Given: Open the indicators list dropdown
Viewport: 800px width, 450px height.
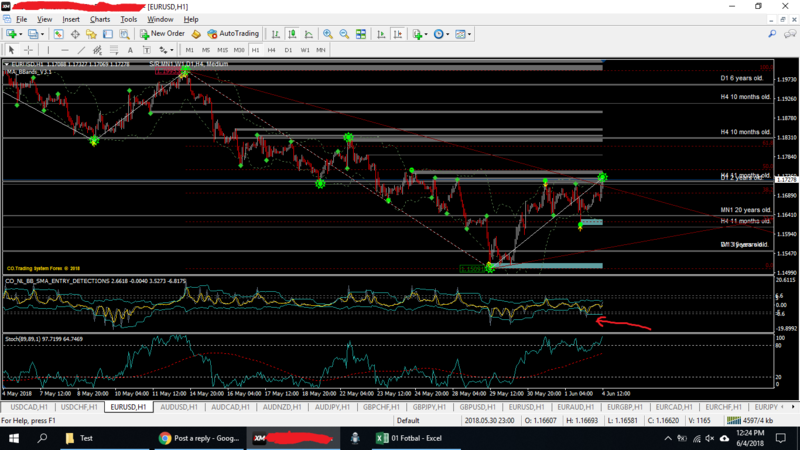Looking at the screenshot, I should (x=425, y=34).
